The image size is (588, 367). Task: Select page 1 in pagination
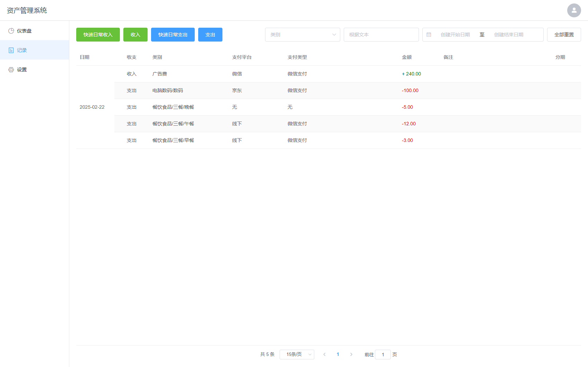click(x=338, y=354)
